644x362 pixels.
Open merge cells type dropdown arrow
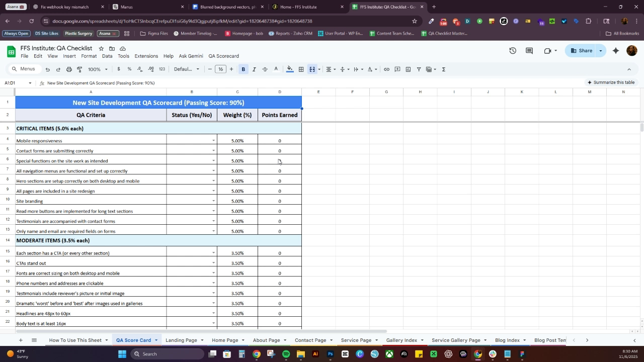[319, 69]
